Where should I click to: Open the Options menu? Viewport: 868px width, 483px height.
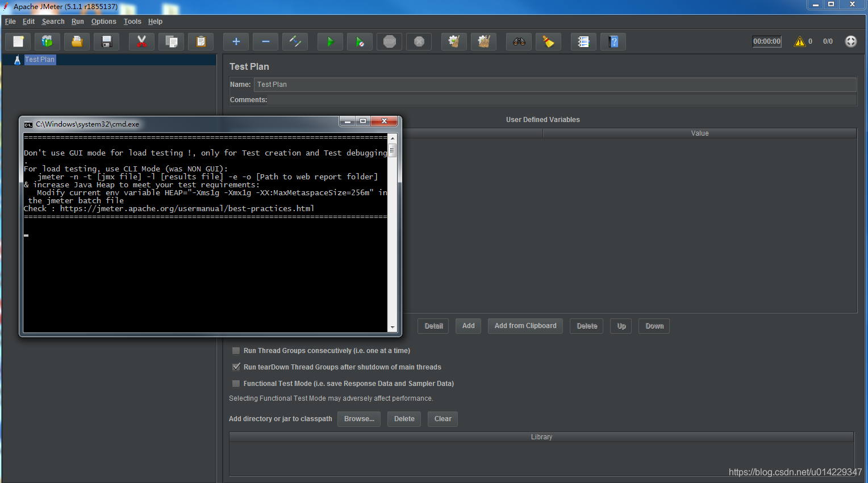coord(104,22)
